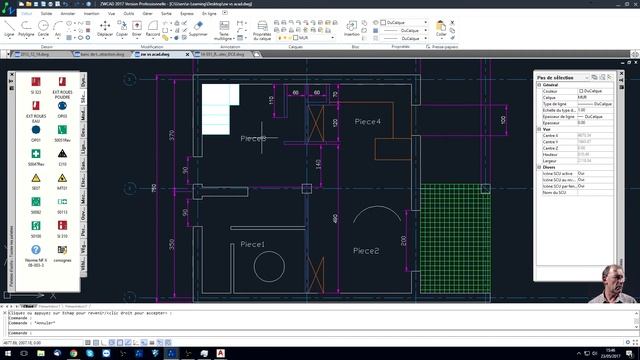Collapse the Vue properties section
The width and height of the screenshot is (640, 360).
coord(539,129)
